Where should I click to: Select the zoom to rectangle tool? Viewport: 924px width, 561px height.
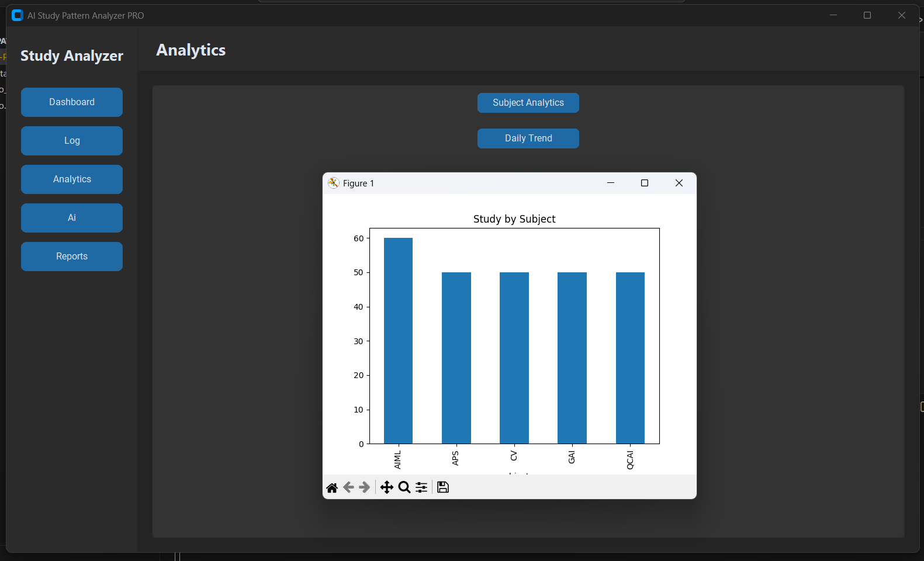404,487
